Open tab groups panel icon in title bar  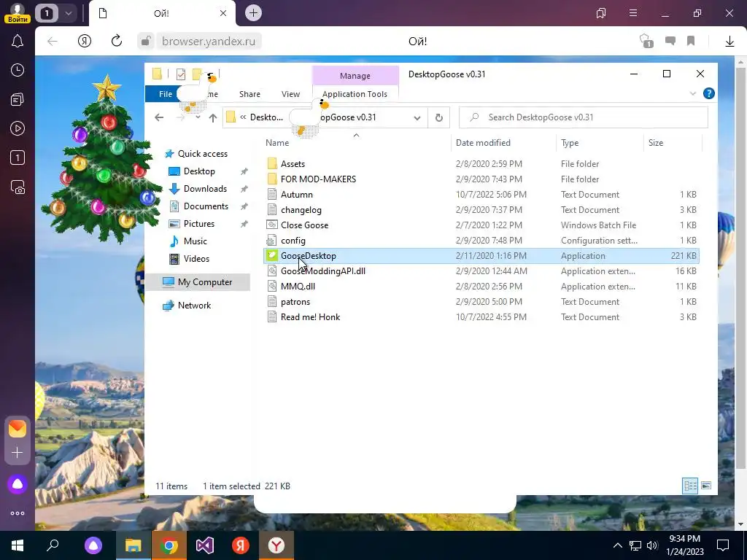pos(601,13)
